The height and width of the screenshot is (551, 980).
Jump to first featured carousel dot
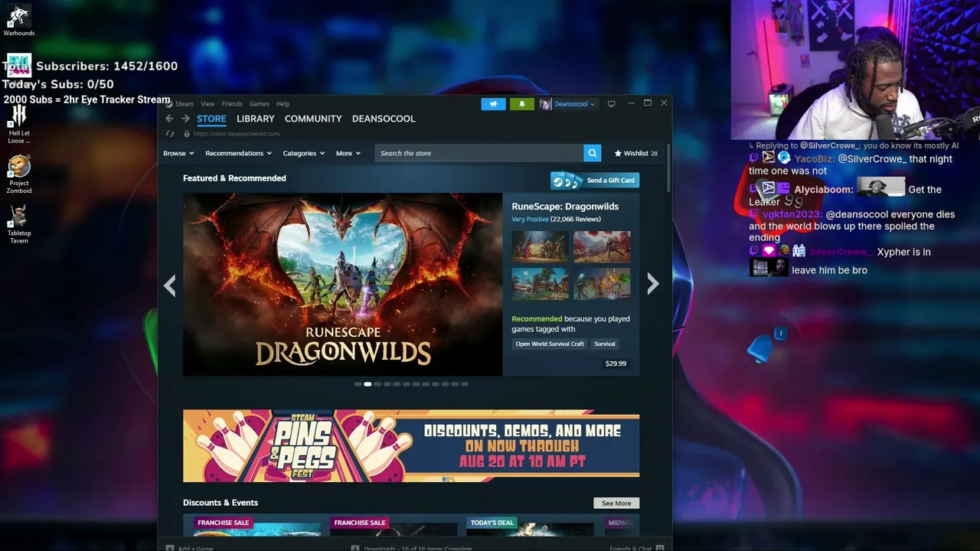pos(358,384)
